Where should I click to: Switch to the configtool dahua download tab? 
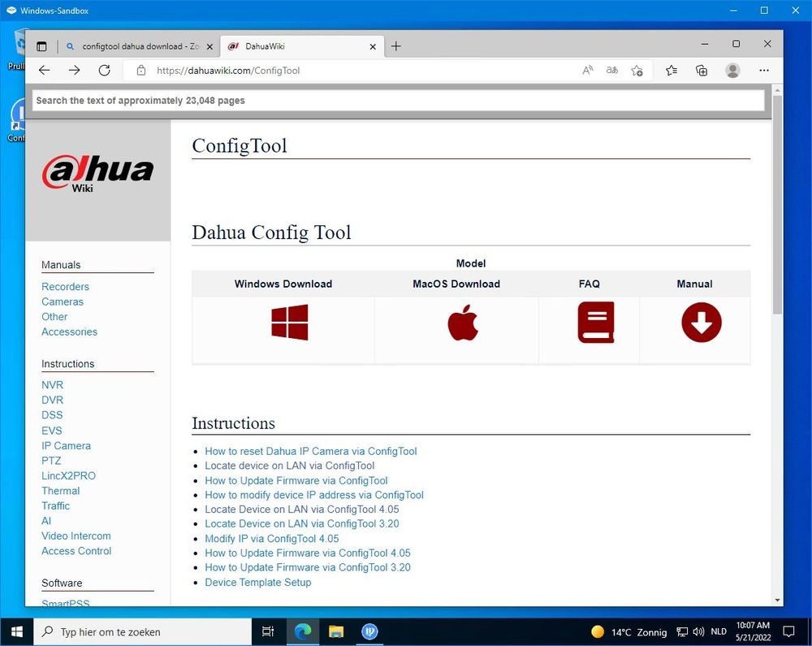[x=139, y=46]
